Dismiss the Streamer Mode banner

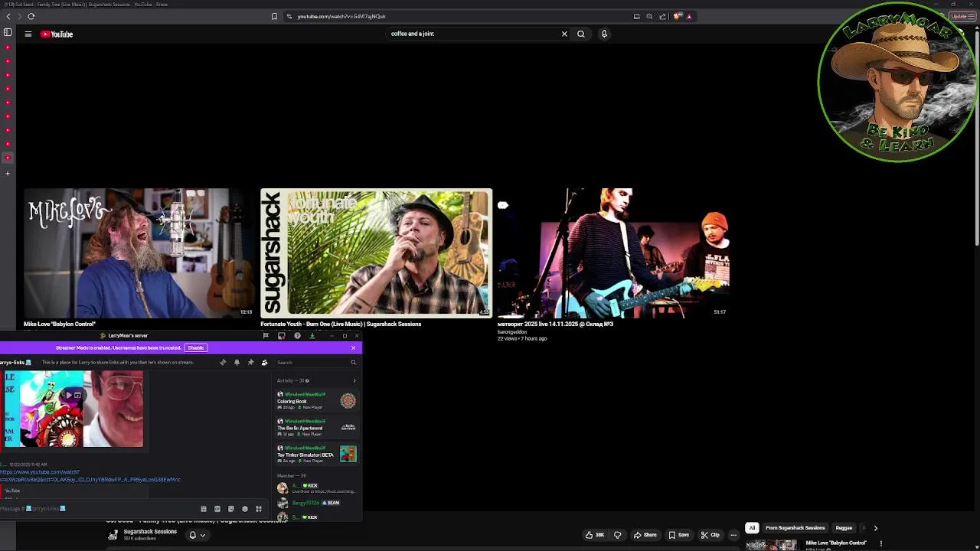click(353, 347)
